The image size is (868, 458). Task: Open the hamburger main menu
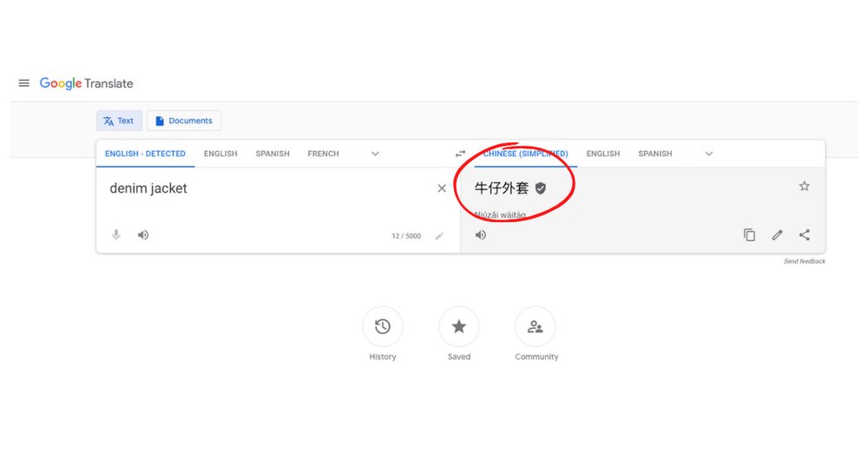23,83
